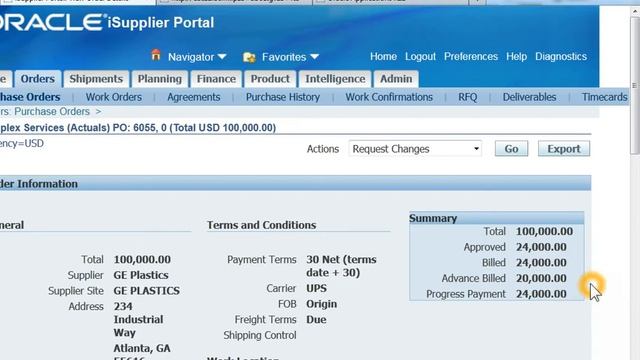The height and width of the screenshot is (360, 640).
Task: Click the Payment Terms value 30 Net
Action: [341, 266]
